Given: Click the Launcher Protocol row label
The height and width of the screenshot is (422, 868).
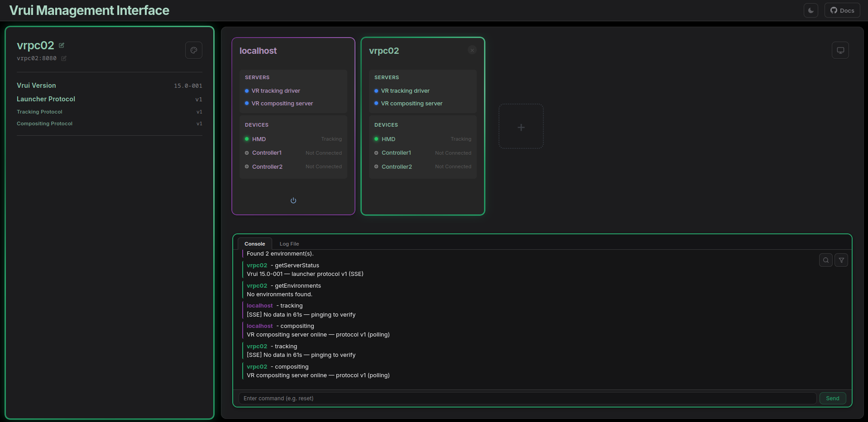Looking at the screenshot, I should (x=46, y=99).
